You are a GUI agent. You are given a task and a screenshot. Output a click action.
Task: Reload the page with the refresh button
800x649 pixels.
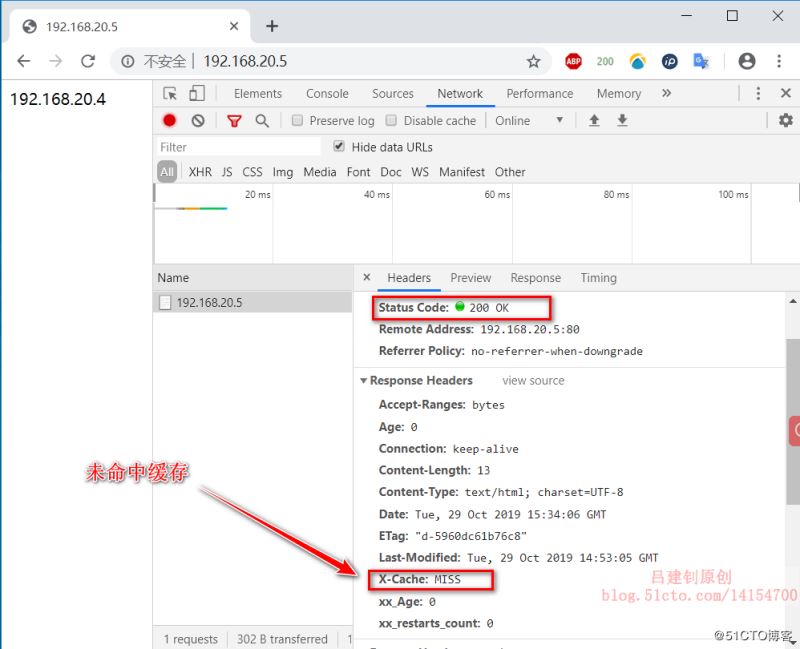[89, 61]
